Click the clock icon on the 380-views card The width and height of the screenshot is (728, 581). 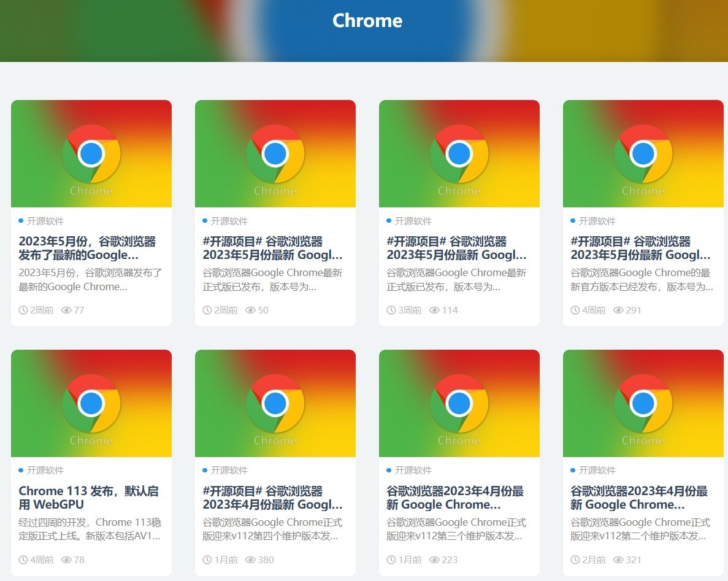[207, 560]
